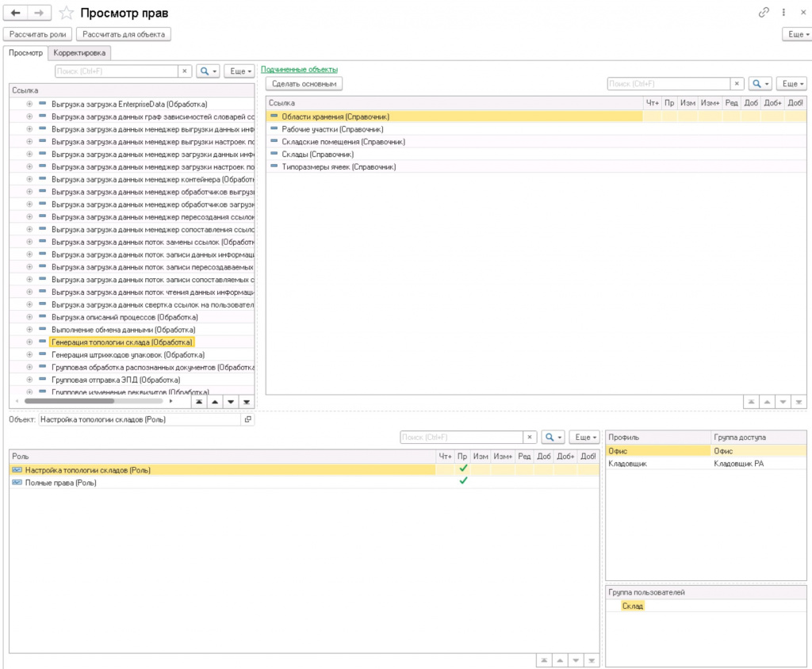Expand Выгрузка описаний процессов tree node

click(x=29, y=317)
